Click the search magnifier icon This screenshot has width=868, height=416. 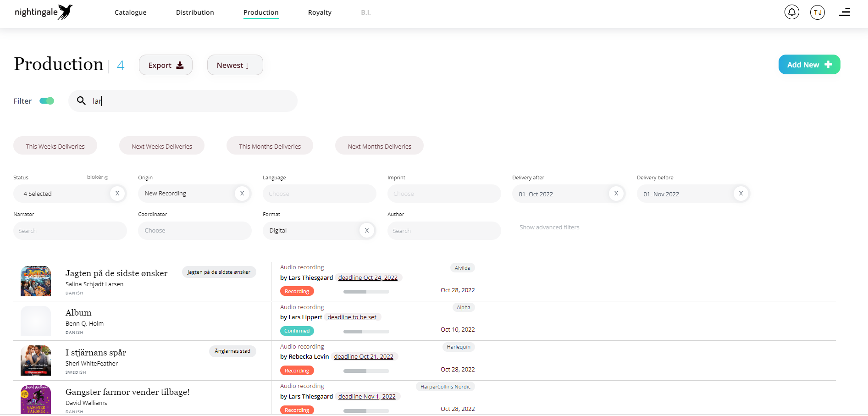pos(81,100)
